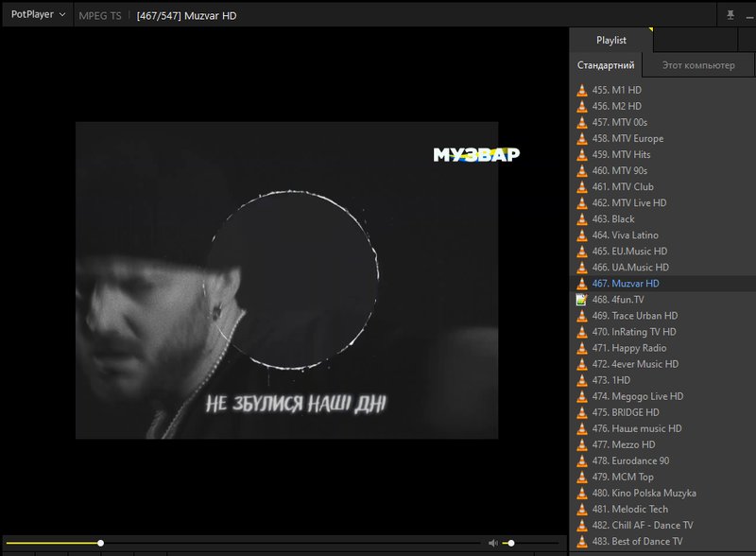Select playlist entry 468. 4fun.TV
This screenshot has width=756, height=556.
[662, 300]
